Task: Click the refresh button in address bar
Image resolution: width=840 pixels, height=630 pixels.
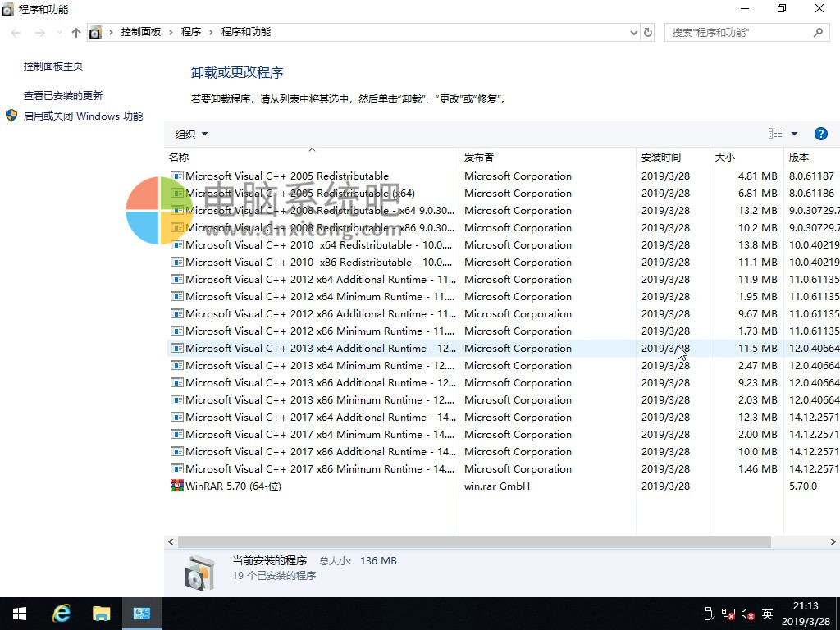Action: point(648,33)
